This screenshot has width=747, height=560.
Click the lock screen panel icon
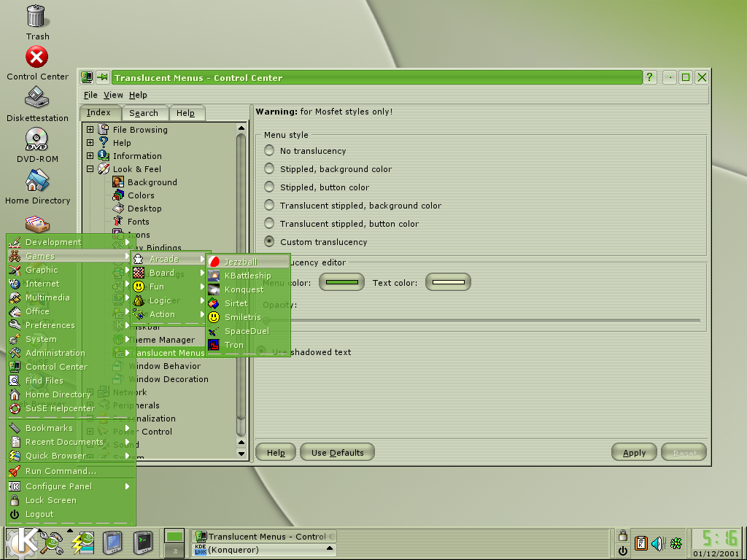pos(623,535)
